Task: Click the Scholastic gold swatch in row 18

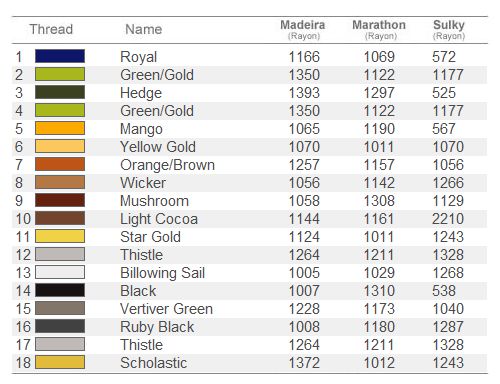Action: click(60, 362)
